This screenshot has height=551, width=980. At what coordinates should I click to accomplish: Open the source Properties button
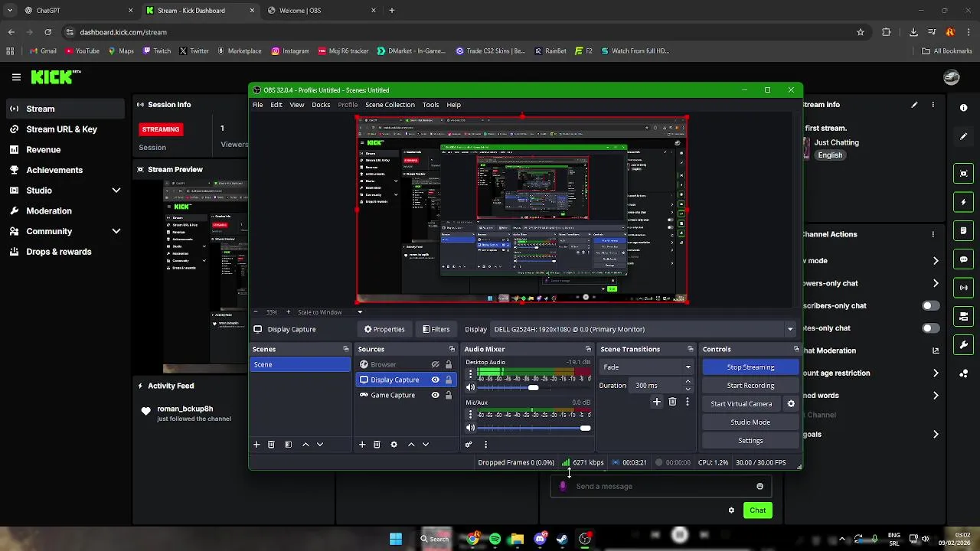[384, 329]
